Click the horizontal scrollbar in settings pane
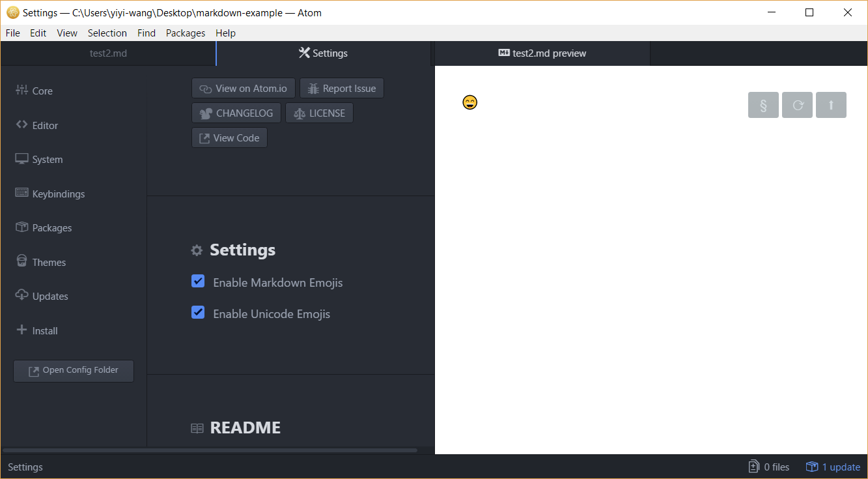This screenshot has height=479, width=868. pyautogui.click(x=210, y=450)
